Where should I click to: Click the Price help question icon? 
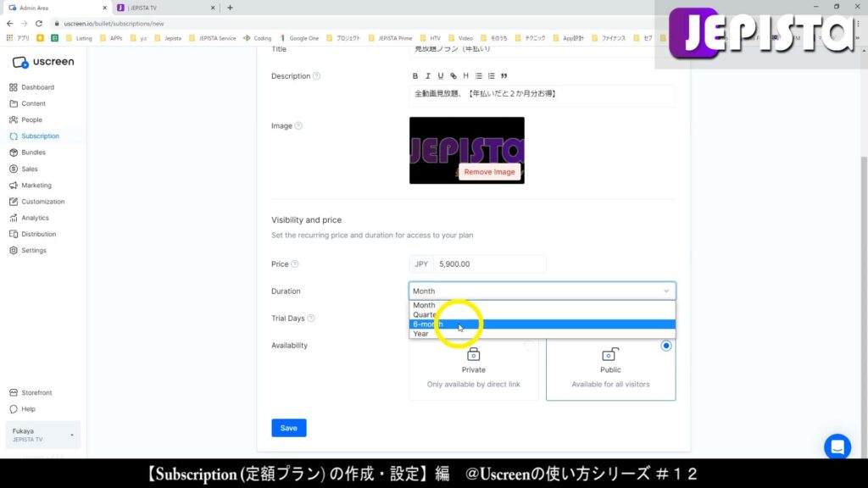point(294,264)
